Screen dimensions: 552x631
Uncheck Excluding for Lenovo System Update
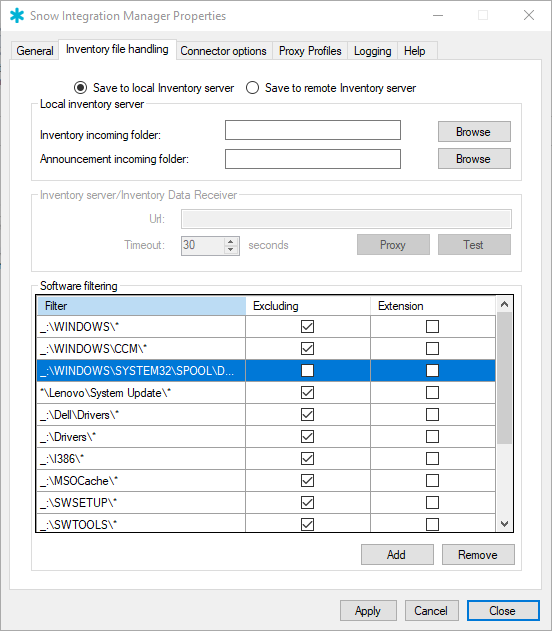click(x=307, y=392)
